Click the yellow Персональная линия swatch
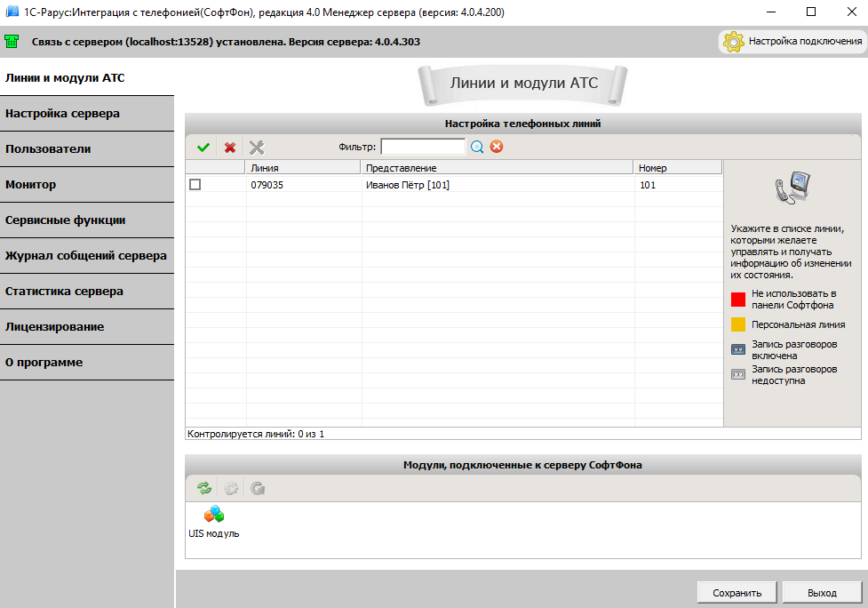This screenshot has height=608, width=868. [x=738, y=324]
